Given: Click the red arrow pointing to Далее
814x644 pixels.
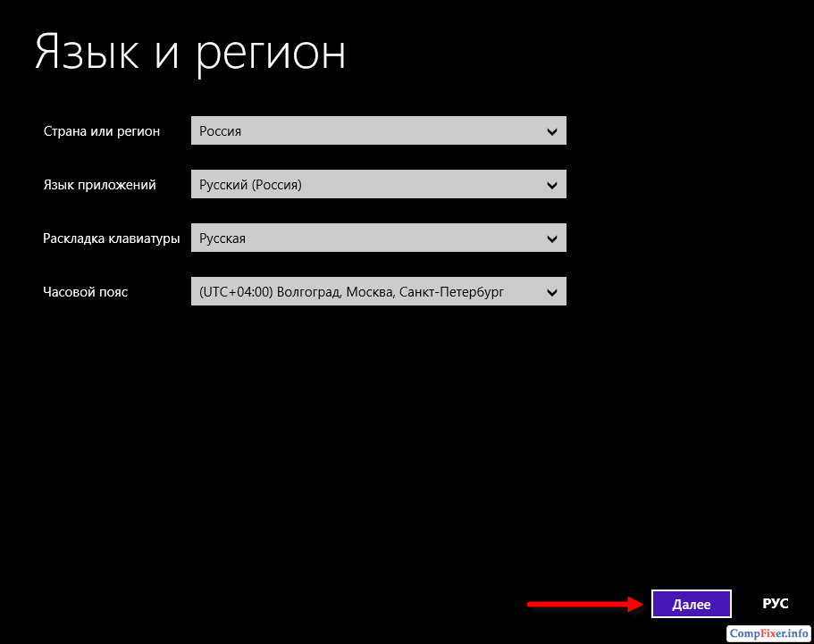Looking at the screenshot, I should (585, 605).
